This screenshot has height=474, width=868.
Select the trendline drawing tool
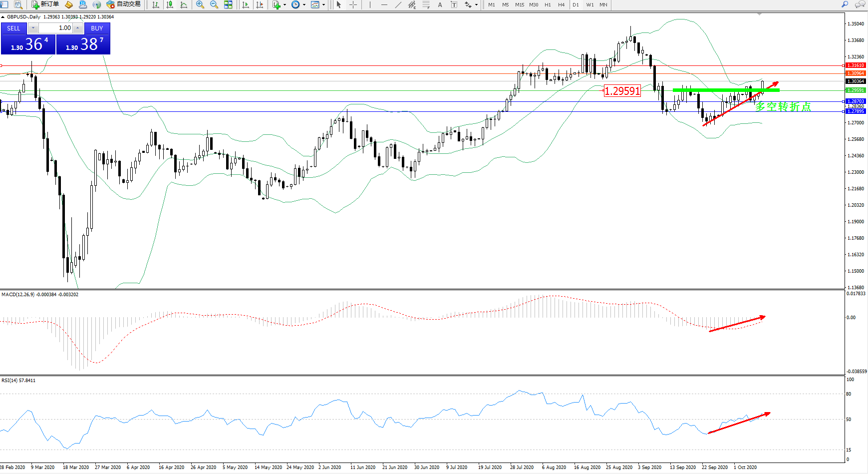click(x=398, y=4)
